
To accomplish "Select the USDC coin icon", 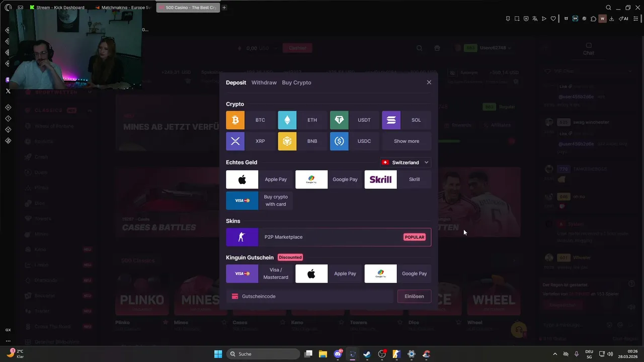I will coord(339,141).
